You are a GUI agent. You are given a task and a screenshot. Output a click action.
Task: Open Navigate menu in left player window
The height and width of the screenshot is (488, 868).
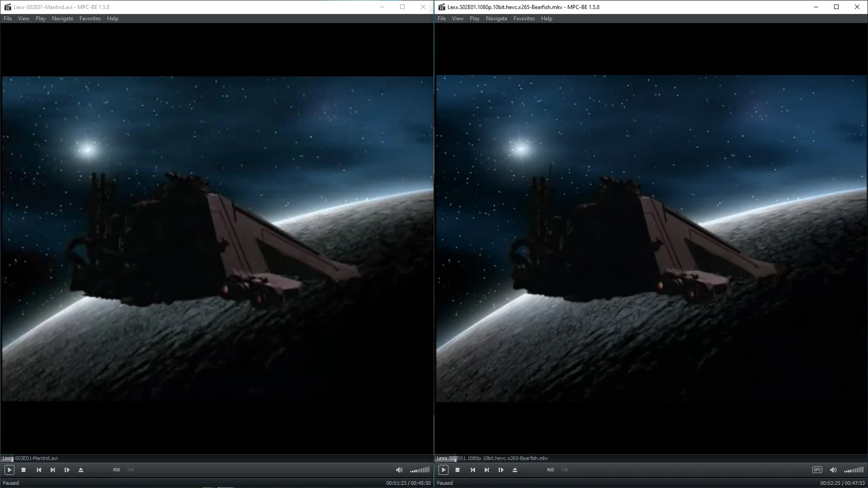[62, 19]
